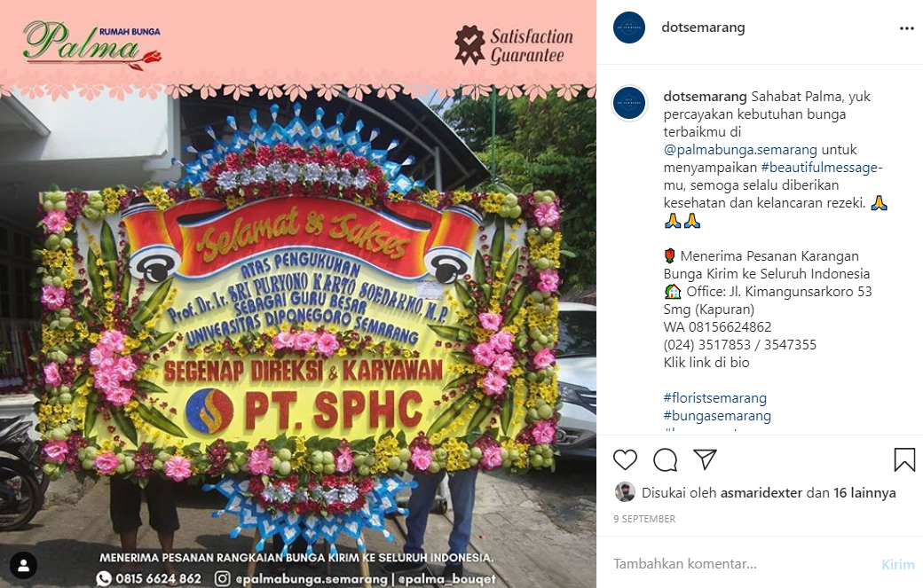
Task: Save the post with the bookmark icon
Action: coord(904,459)
